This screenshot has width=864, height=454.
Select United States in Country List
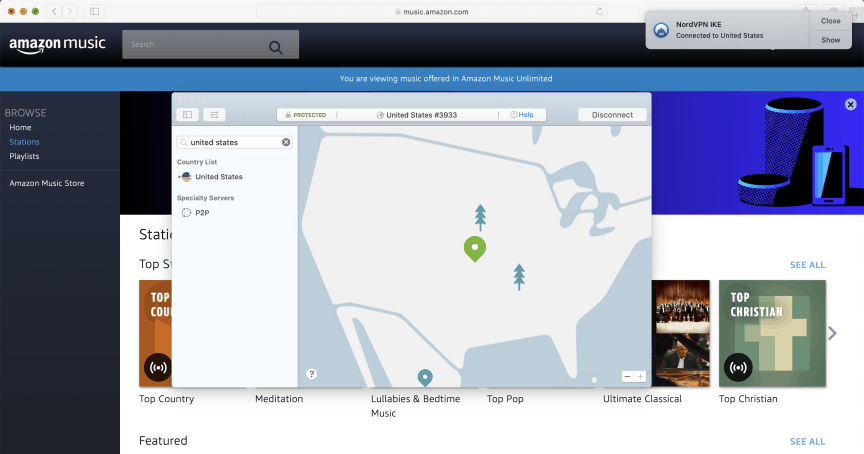218,177
